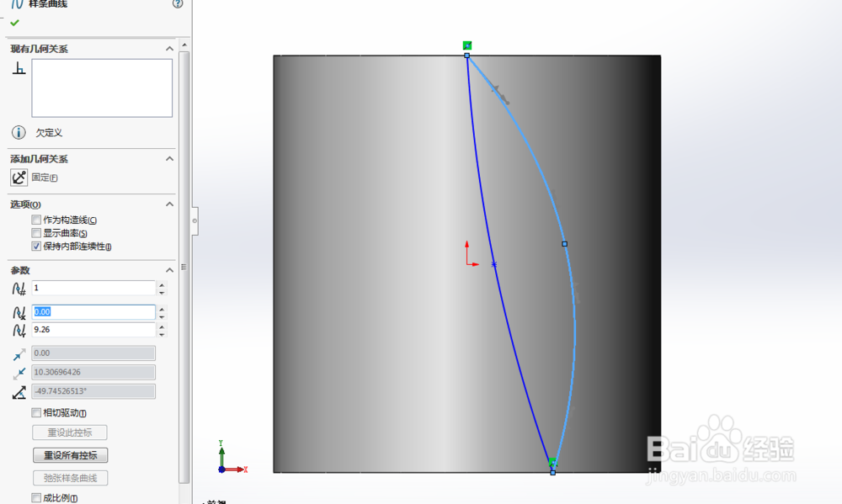
Task: Click the under defined info icon
Action: 19,133
